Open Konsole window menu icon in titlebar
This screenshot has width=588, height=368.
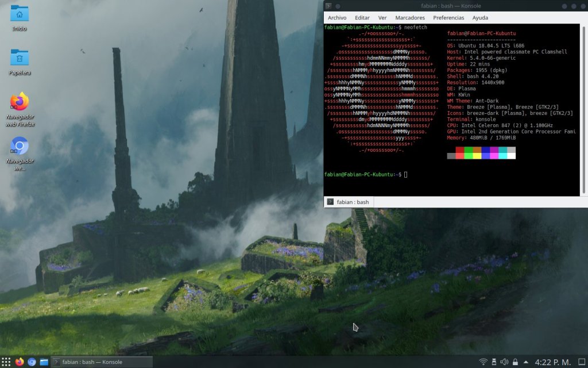coord(330,6)
